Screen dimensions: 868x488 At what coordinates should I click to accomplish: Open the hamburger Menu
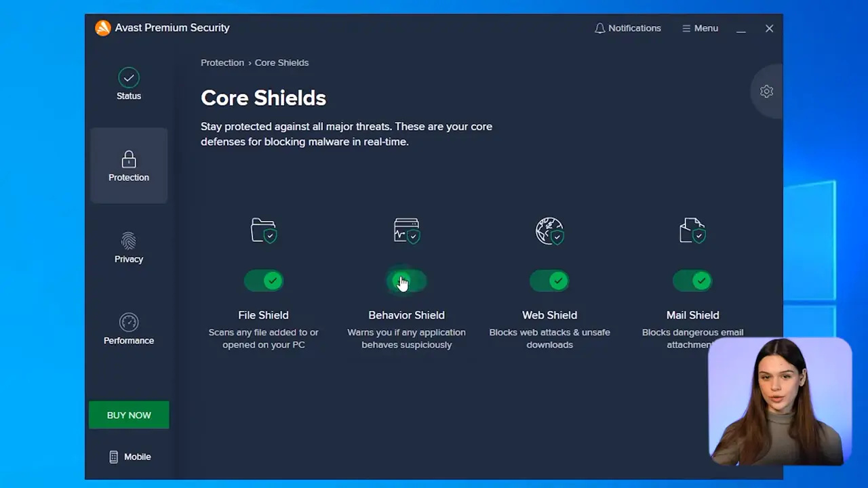pyautogui.click(x=700, y=28)
